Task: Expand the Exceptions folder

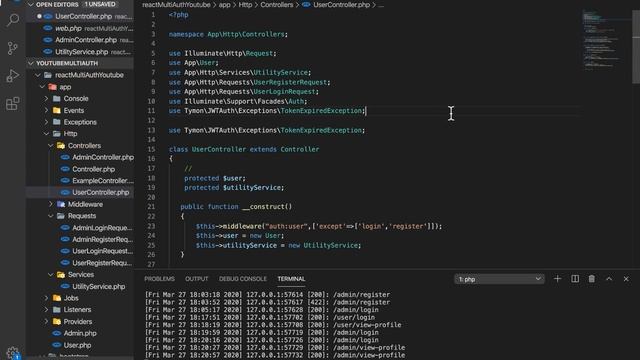Action: pos(47,122)
